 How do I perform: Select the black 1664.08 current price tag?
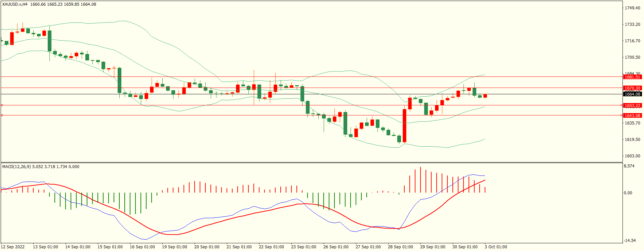(x=632, y=94)
